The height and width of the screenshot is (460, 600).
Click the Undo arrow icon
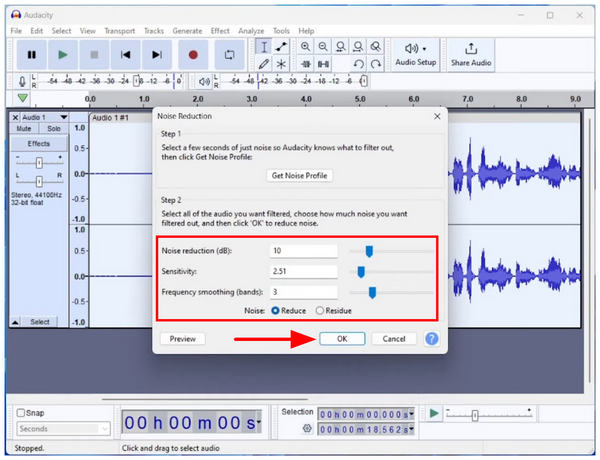(x=359, y=64)
